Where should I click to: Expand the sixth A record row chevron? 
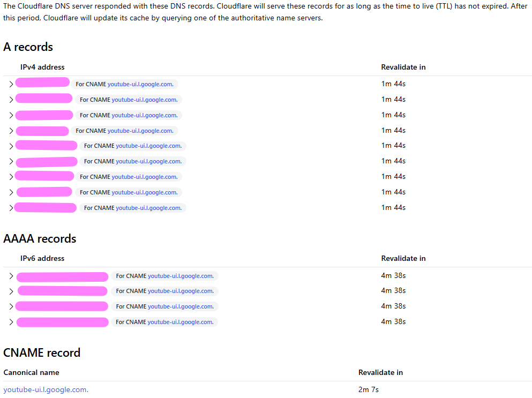point(11,162)
